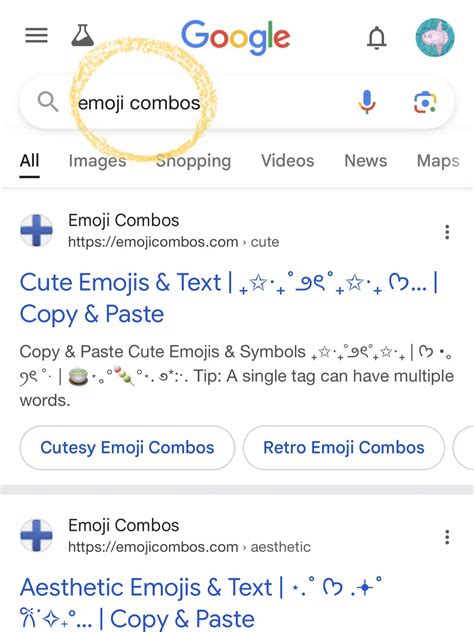Tap the Google logo
The width and height of the screenshot is (474, 632).
coord(236,37)
